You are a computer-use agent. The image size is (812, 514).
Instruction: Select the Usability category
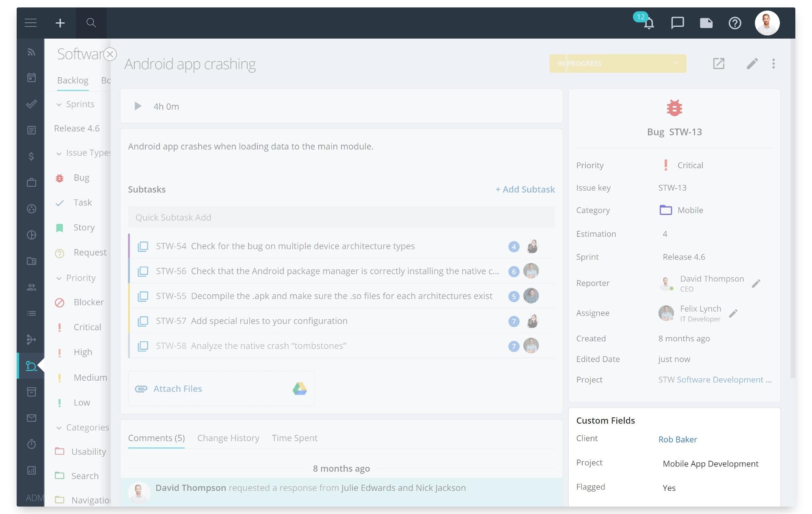[89, 451]
